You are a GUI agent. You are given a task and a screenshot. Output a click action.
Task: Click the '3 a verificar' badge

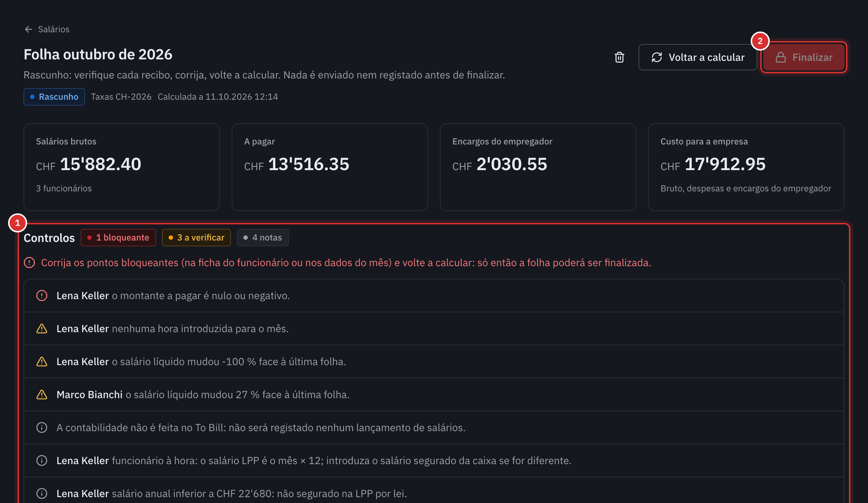(x=196, y=238)
